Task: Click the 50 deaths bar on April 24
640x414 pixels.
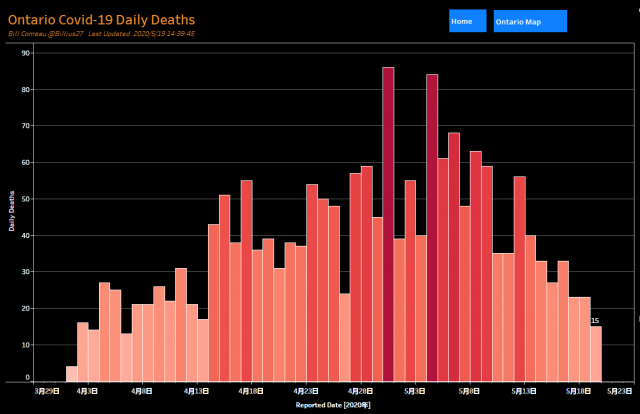Action: [323, 290]
